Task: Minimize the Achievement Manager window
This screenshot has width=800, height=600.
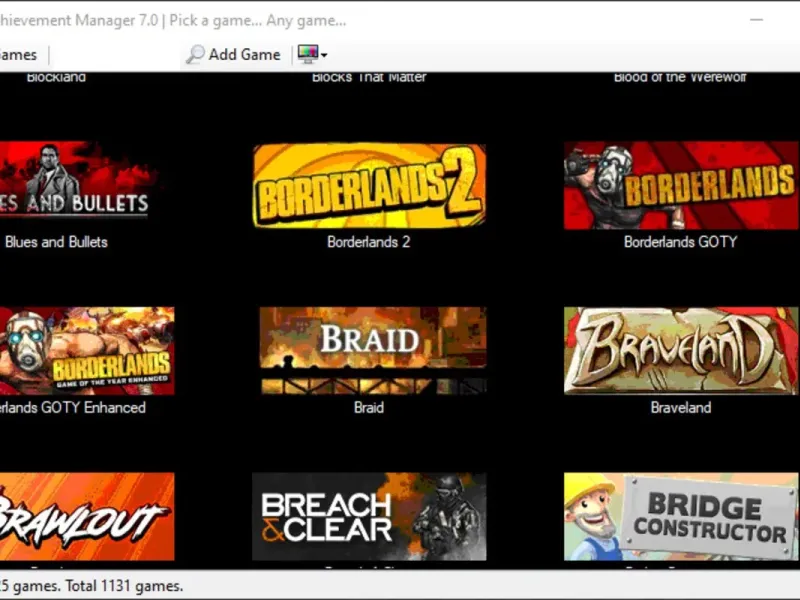Action: tap(756, 20)
